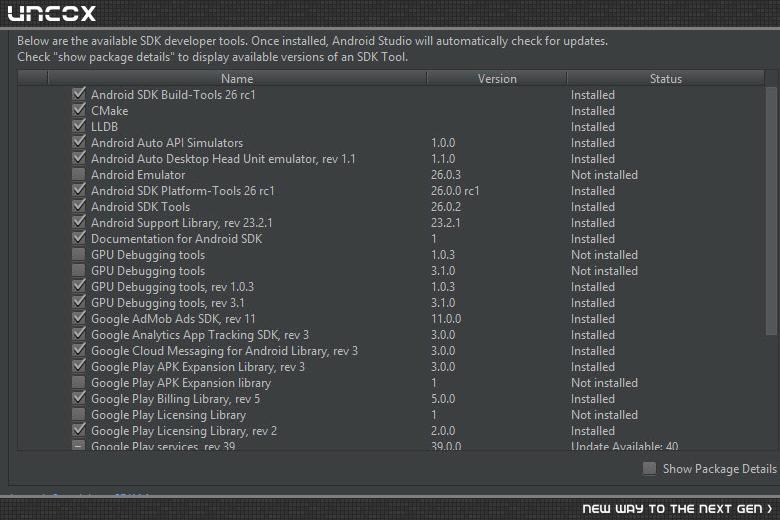Select 'Documentation for Android SDK' row name
The height and width of the screenshot is (520, 780).
coord(177,238)
